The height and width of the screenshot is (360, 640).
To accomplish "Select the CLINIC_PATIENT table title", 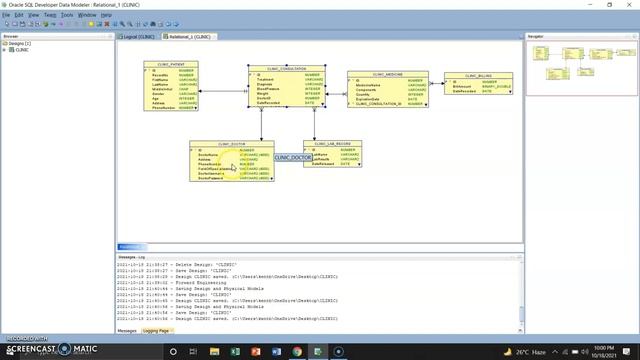I will tap(171, 64).
